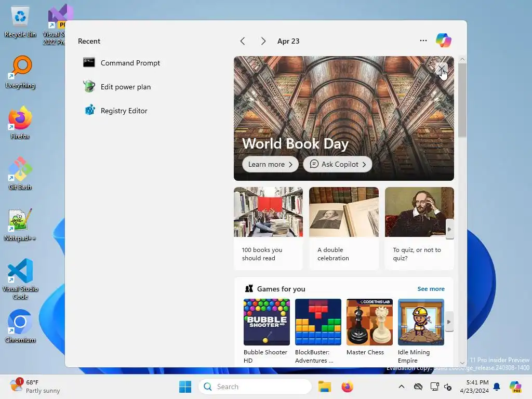The image size is (532, 399).
Task: Select Notepad++ desktop shortcut
Action: [20, 224]
